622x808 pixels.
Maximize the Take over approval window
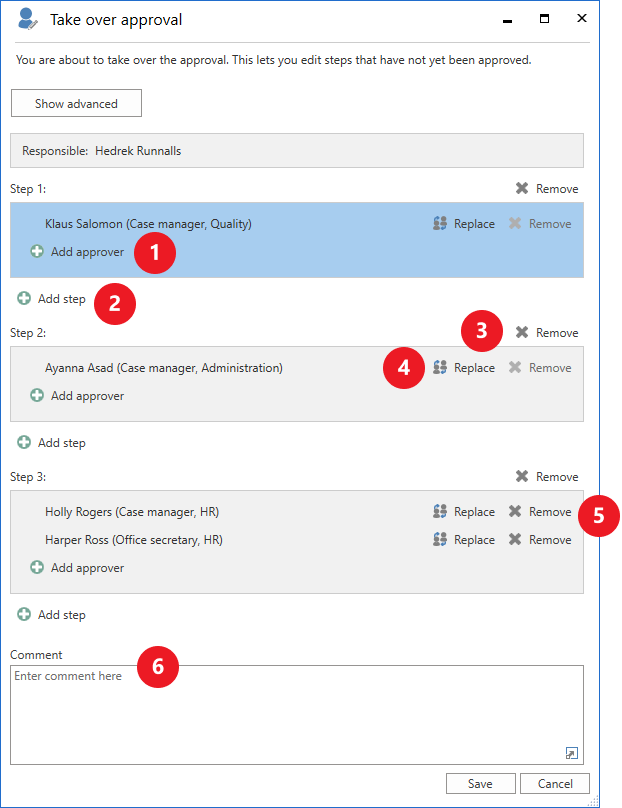(544, 19)
